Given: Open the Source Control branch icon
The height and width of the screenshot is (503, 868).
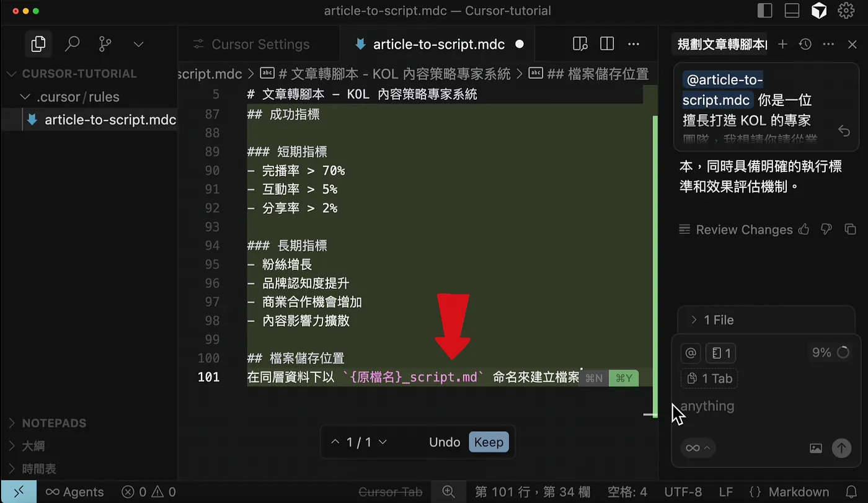Looking at the screenshot, I should coord(105,44).
